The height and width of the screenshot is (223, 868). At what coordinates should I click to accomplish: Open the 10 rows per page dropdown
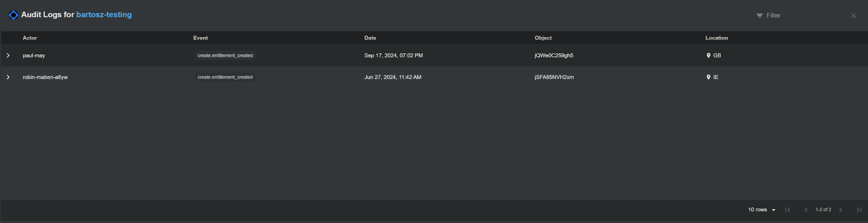click(762, 210)
